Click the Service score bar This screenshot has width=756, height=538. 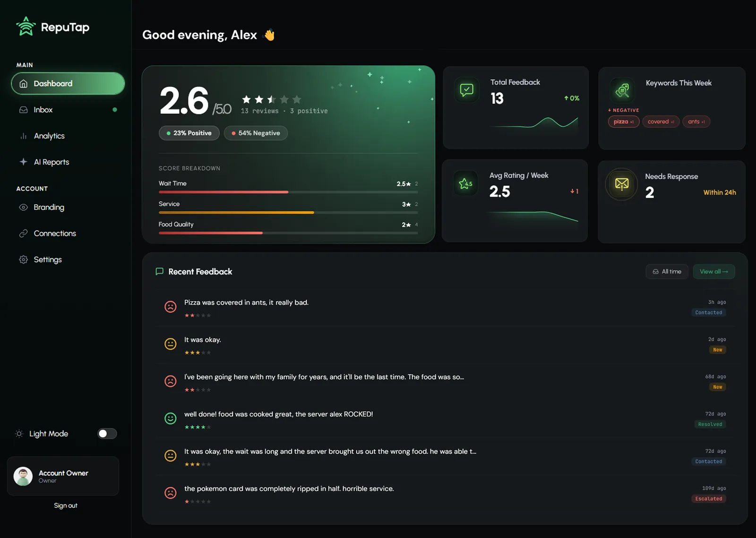click(x=288, y=213)
